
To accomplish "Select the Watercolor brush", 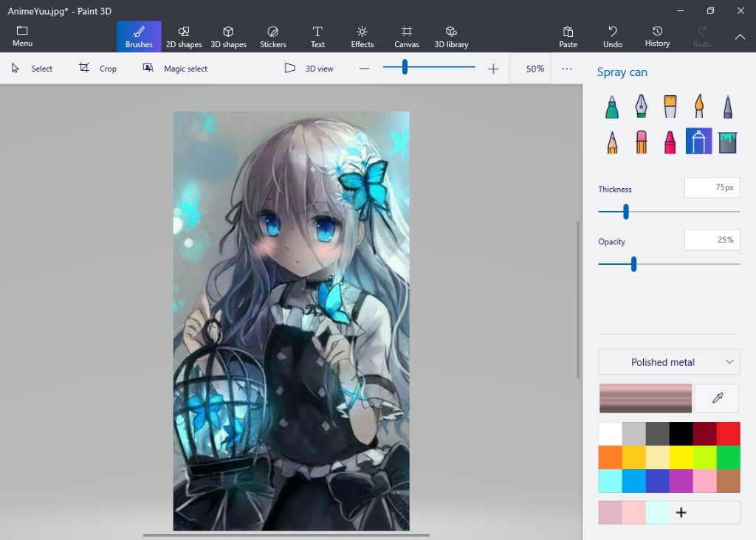I will (x=698, y=106).
